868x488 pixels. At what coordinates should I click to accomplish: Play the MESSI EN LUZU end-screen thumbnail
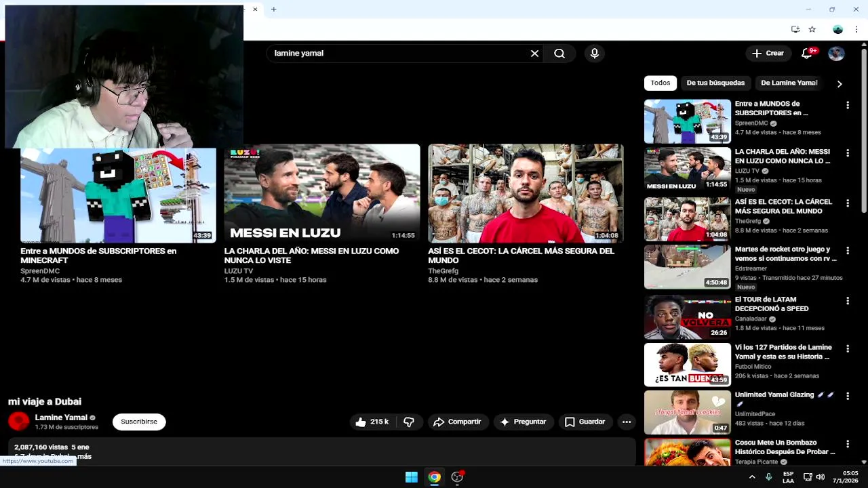(322, 194)
